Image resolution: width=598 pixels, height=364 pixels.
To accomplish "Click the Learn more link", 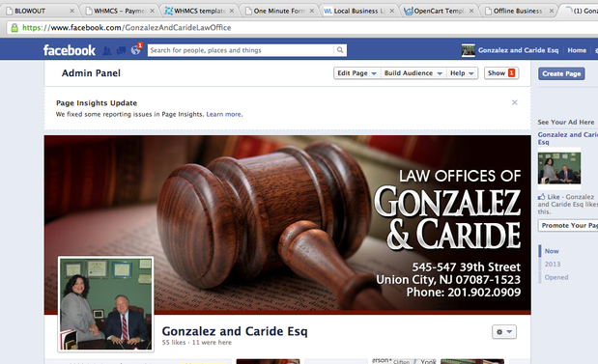I will click(x=223, y=114).
